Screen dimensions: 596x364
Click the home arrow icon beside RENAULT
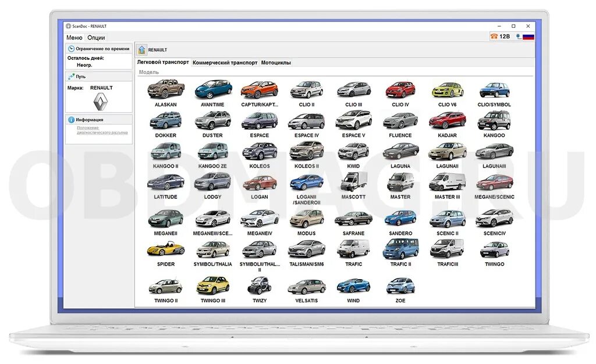pos(142,50)
